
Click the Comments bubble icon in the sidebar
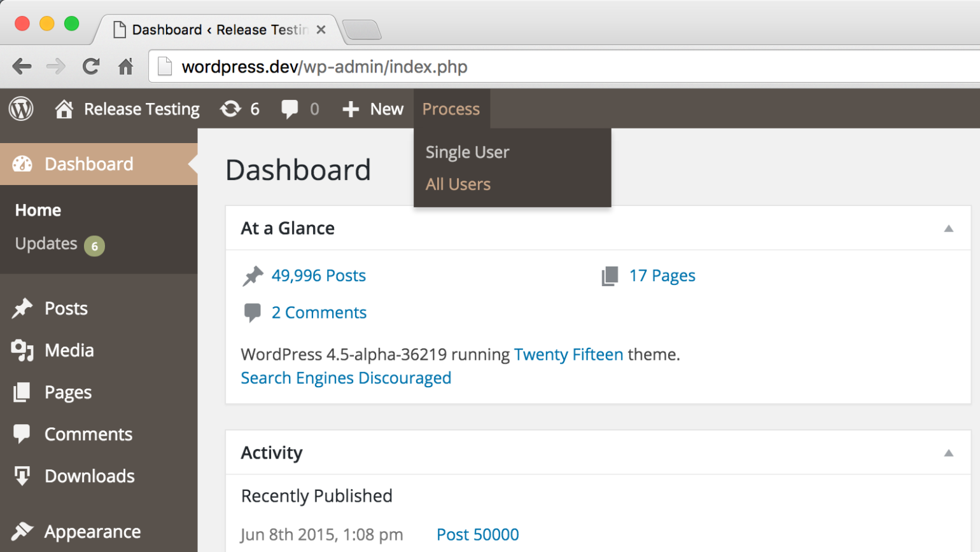(22, 434)
